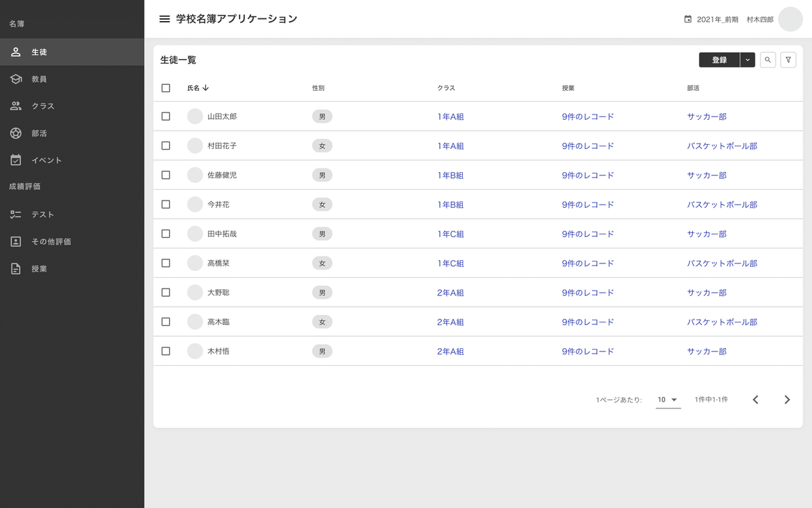This screenshot has height=508, width=812.
Task: Click 今井花's avatar circle
Action: 195,205
